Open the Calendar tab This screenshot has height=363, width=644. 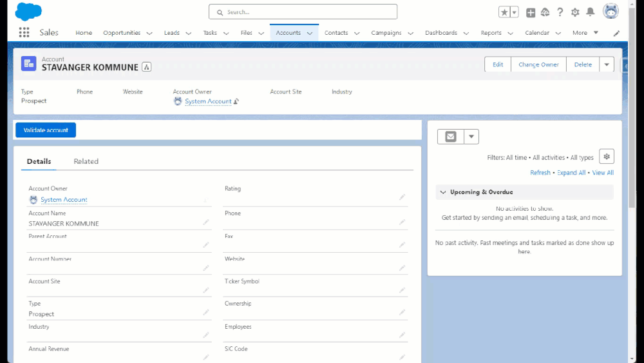coord(537,32)
